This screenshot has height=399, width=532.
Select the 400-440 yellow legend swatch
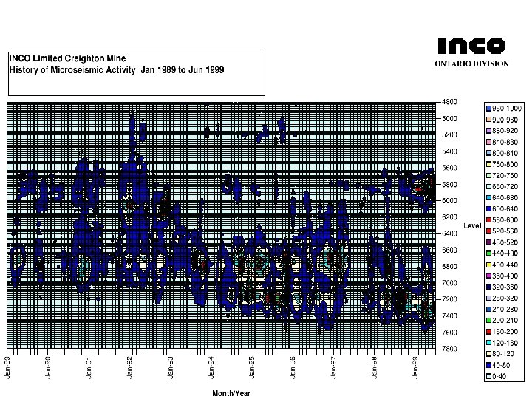pos(488,265)
